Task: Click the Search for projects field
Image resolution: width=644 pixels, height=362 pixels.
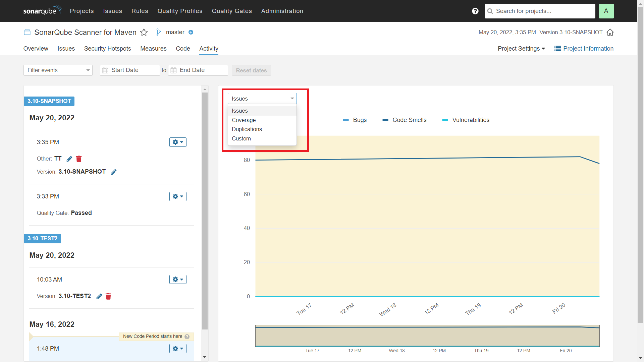Action: [540, 11]
